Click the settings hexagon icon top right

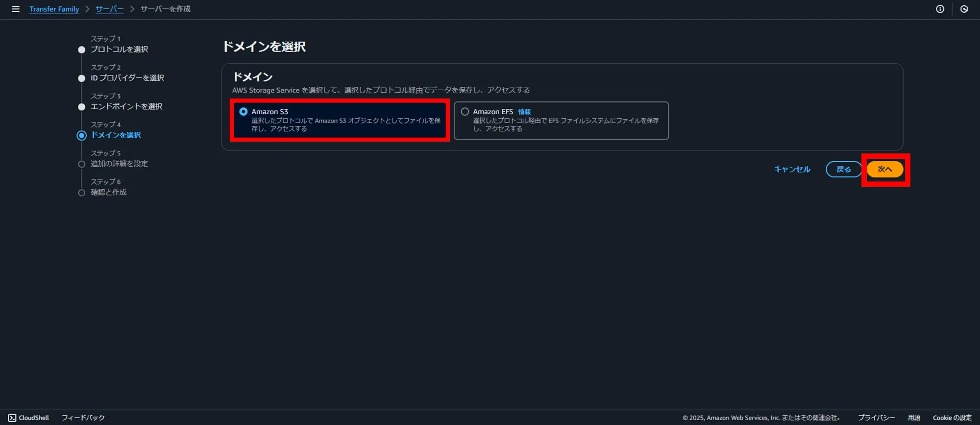click(964, 9)
